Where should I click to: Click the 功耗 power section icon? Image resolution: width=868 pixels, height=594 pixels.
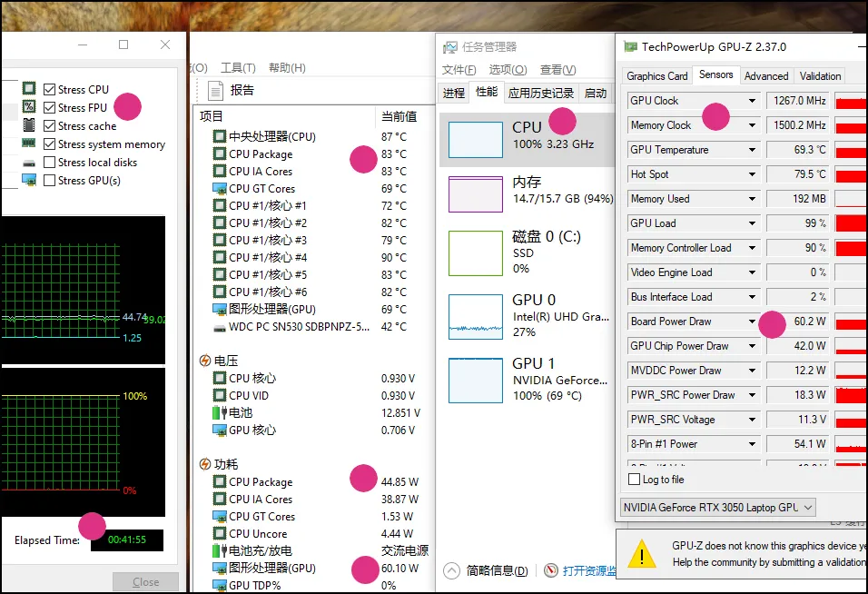pyautogui.click(x=205, y=464)
